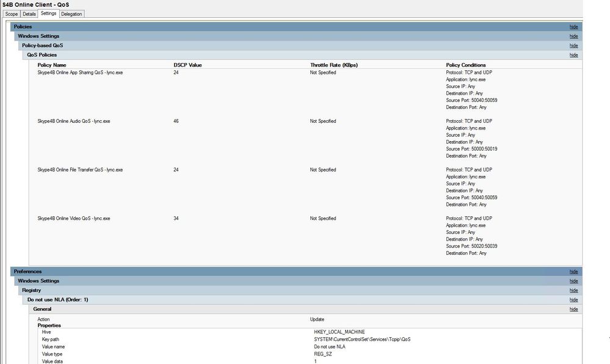Collapse the QoS Policies header
Screen dimensions: 610x364
[x=303, y=55]
